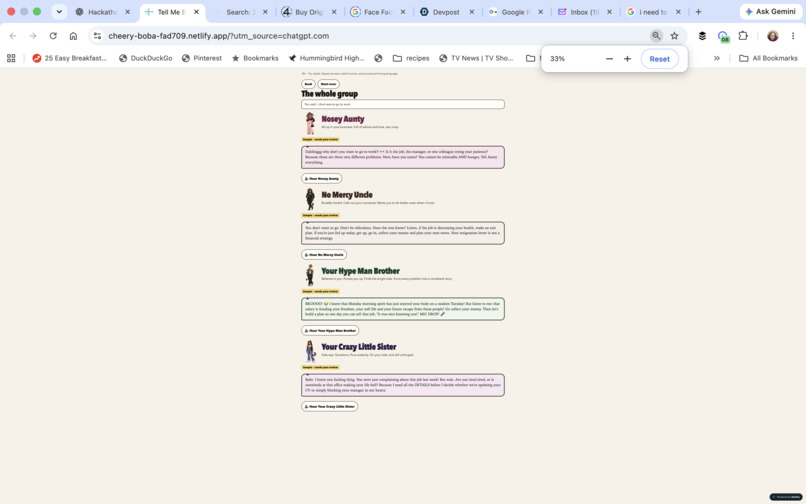The height and width of the screenshot is (504, 806).
Task: Open the Pinterest bookmark
Action: 202,58
